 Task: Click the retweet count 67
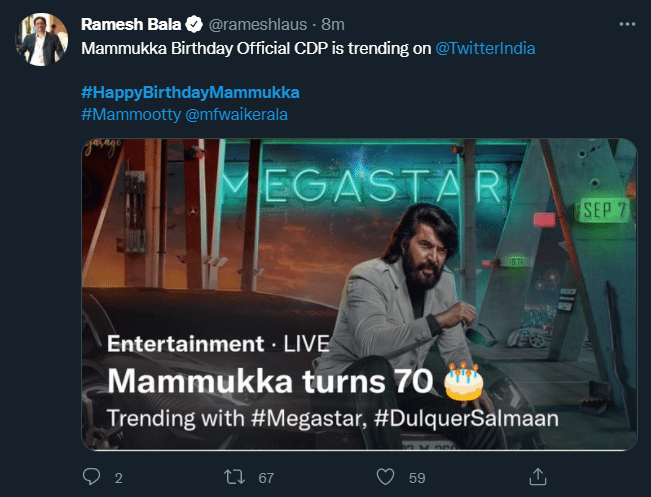(x=266, y=478)
